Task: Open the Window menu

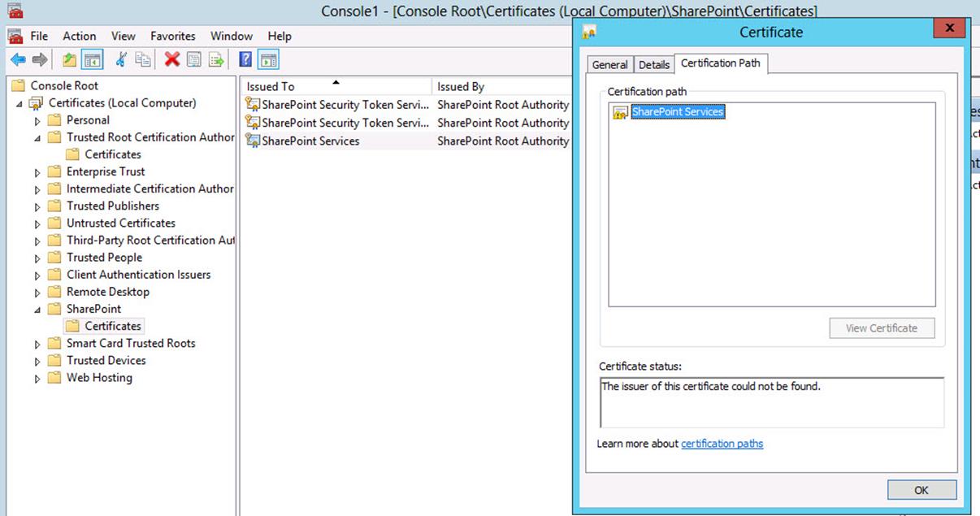Action: [232, 36]
